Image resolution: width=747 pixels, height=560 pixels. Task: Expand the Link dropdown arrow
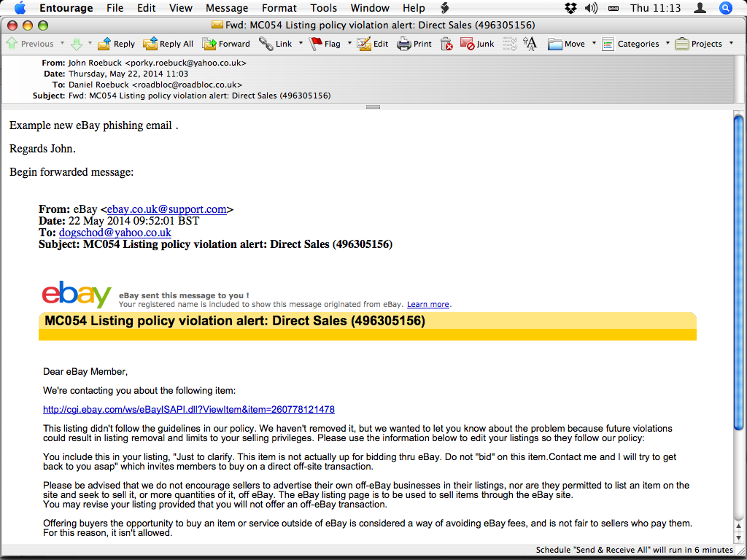[x=301, y=43]
